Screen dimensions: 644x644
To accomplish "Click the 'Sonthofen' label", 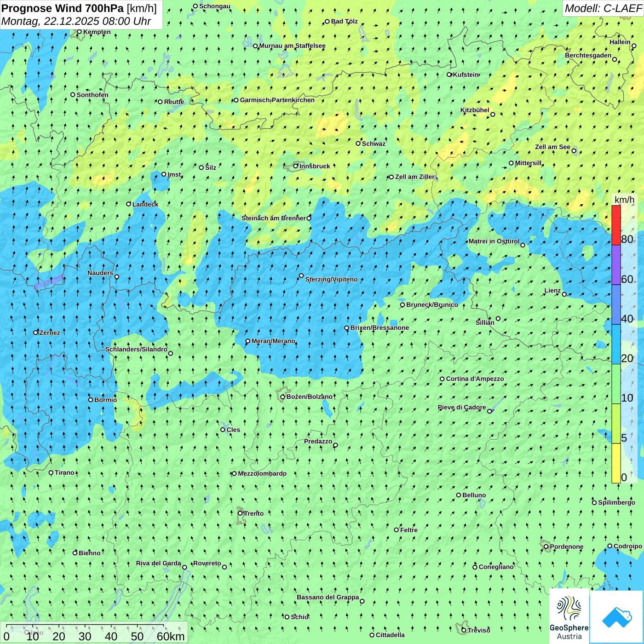I will click(x=92, y=95).
